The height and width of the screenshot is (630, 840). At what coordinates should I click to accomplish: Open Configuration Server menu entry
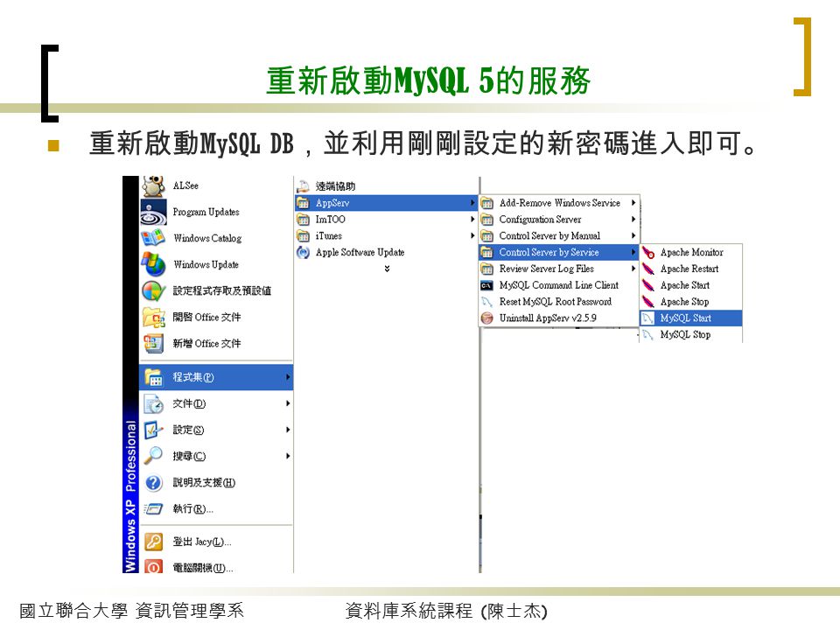559,220
